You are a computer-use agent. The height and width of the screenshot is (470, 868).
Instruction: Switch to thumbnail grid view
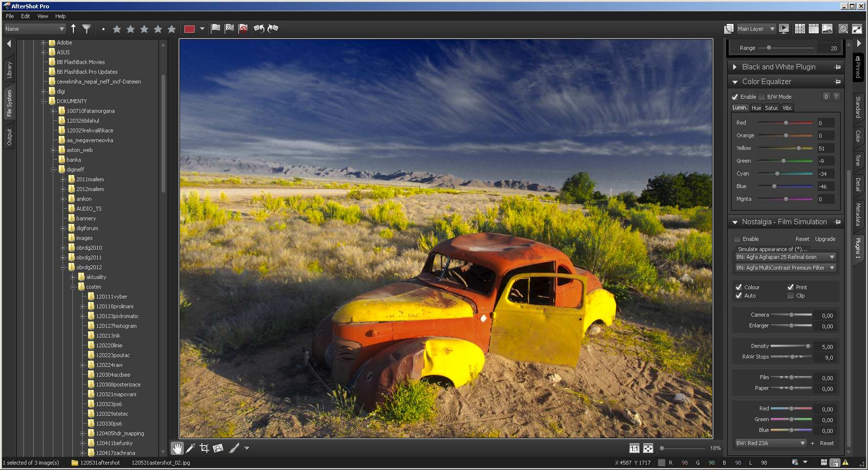800,29
